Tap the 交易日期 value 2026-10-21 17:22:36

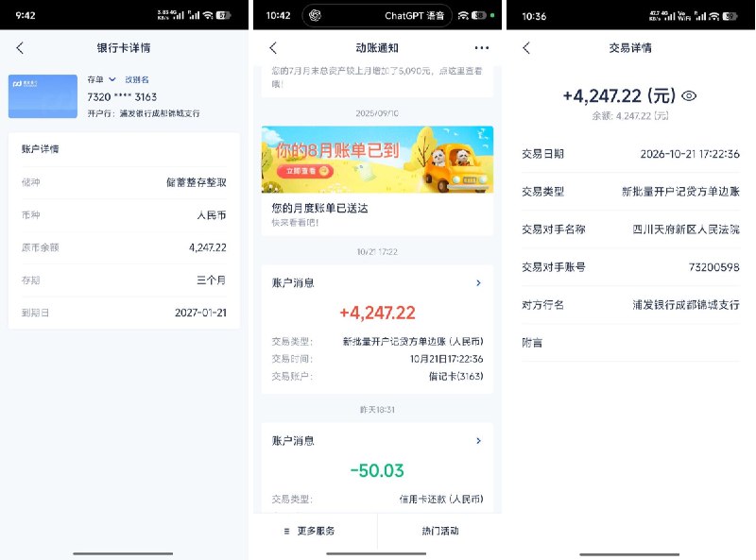click(x=690, y=154)
